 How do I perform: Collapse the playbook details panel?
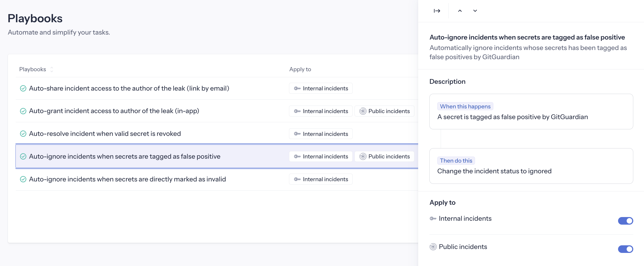point(437,11)
